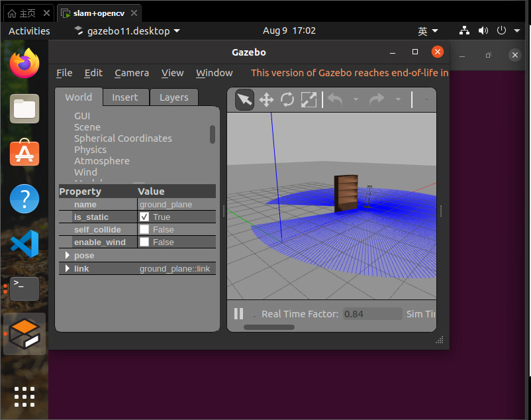Select Physics in the world tree

90,150
